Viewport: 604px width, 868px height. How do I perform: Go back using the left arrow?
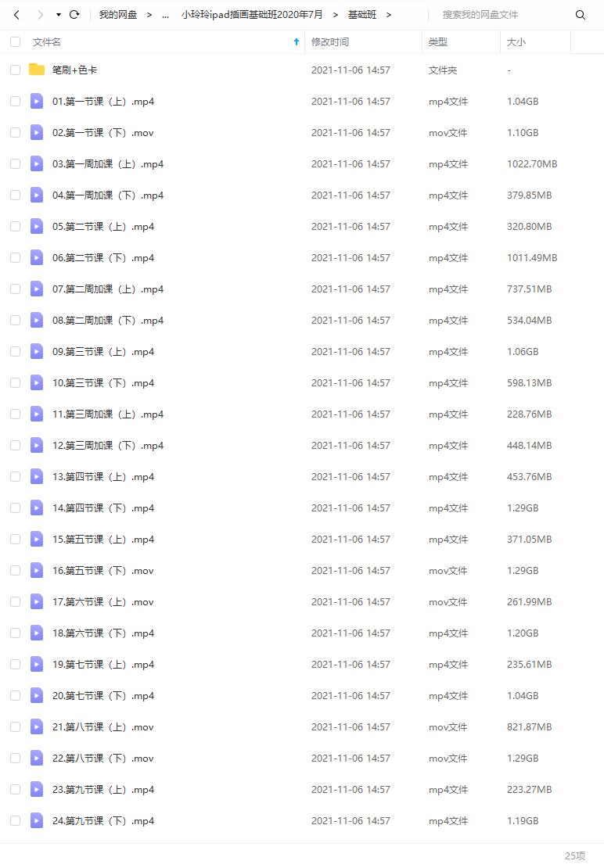(16, 15)
